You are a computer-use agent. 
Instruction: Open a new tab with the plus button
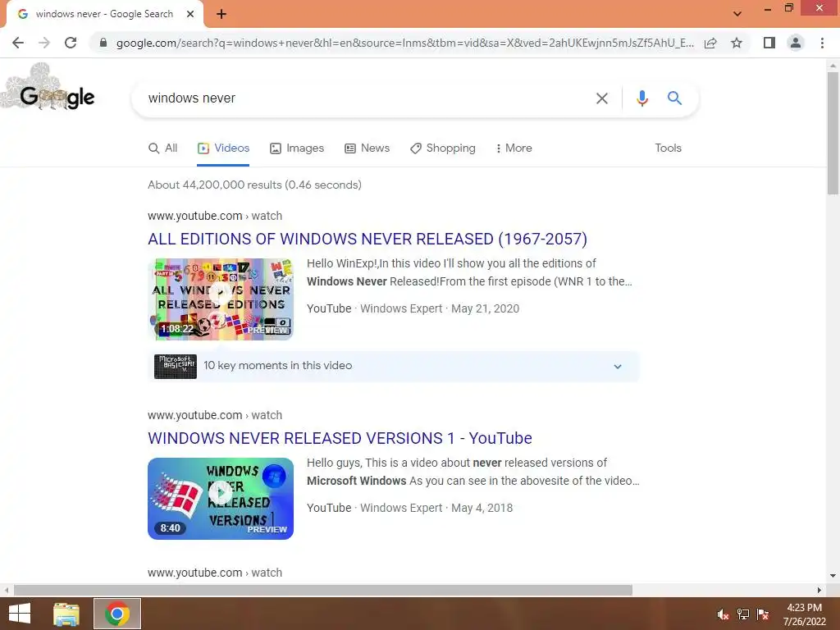(x=221, y=14)
